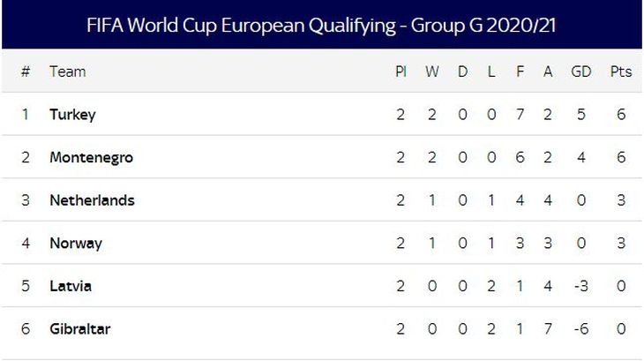Open the Montenegro team link
This screenshot has width=644, height=361.
pos(91,157)
